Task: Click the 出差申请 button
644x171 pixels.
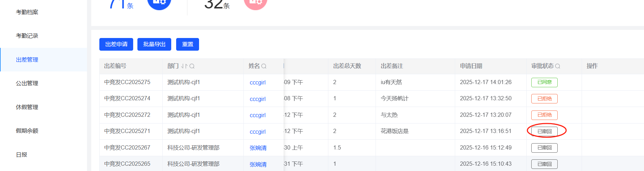Action: [x=116, y=44]
